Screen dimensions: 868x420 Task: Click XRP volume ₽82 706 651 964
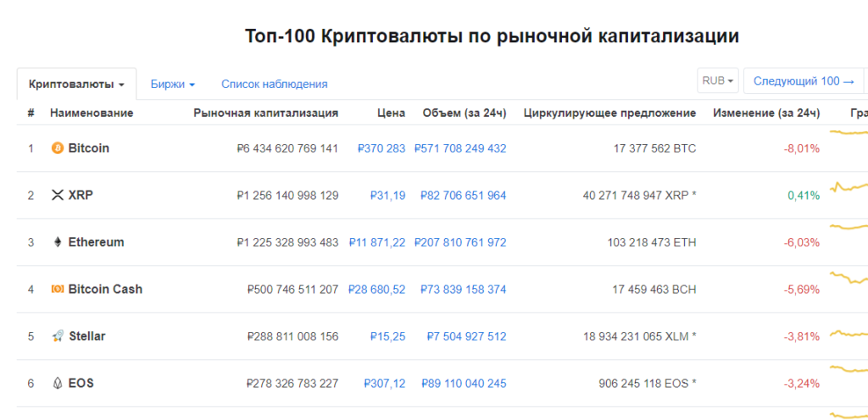(464, 196)
